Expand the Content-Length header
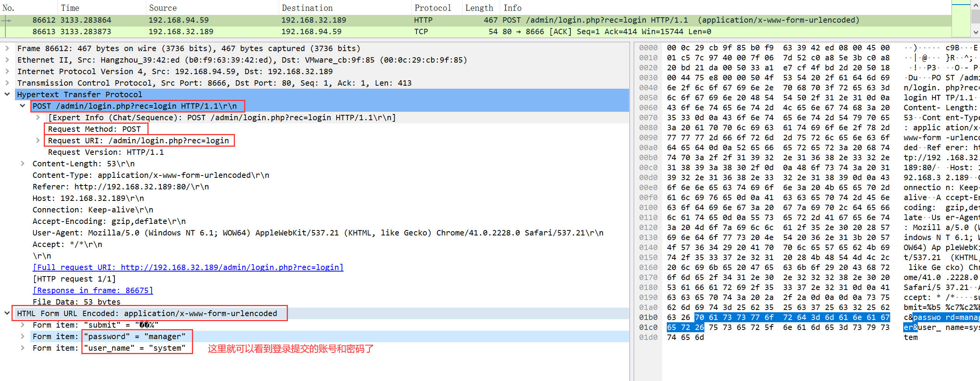 pyautogui.click(x=22, y=164)
